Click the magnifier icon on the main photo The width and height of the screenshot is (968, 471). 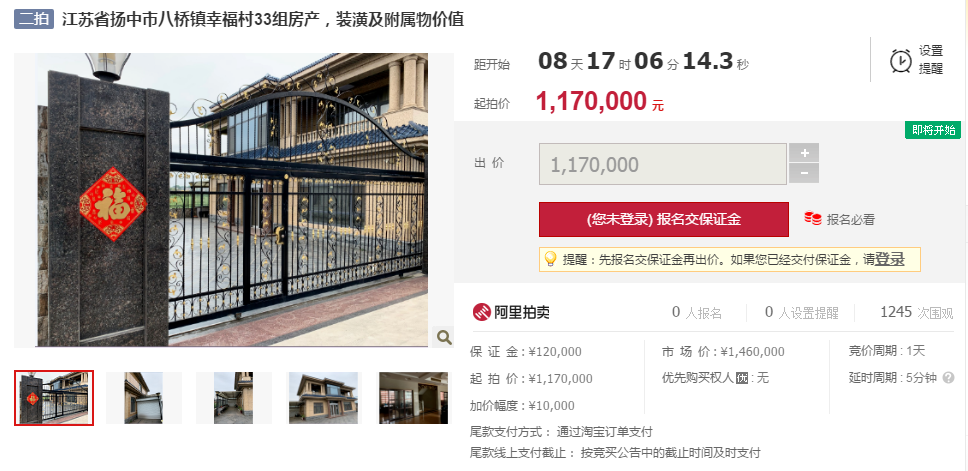pyautogui.click(x=443, y=337)
